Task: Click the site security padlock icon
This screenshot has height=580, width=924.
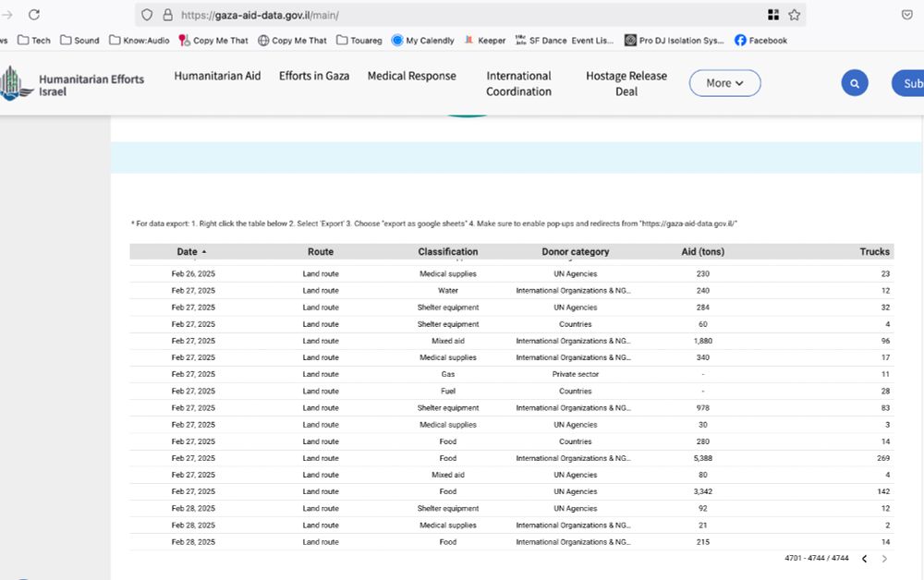Action: coord(167,15)
